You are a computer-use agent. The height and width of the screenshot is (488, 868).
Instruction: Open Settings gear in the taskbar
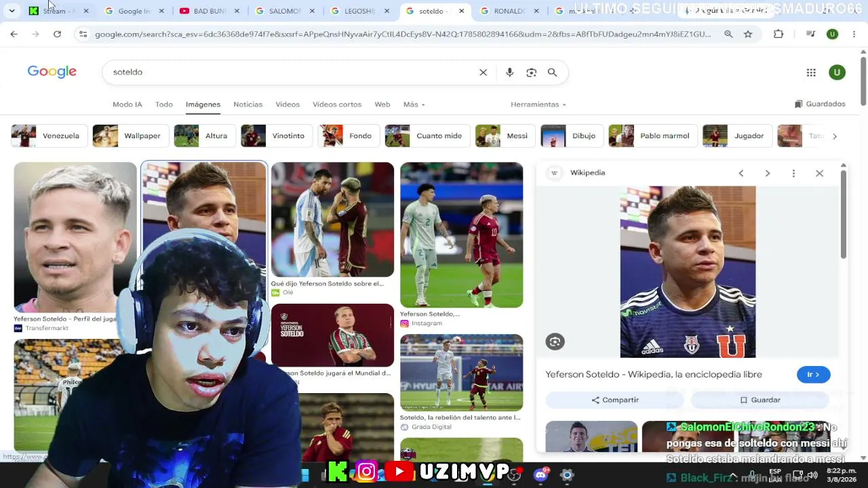pos(567,474)
